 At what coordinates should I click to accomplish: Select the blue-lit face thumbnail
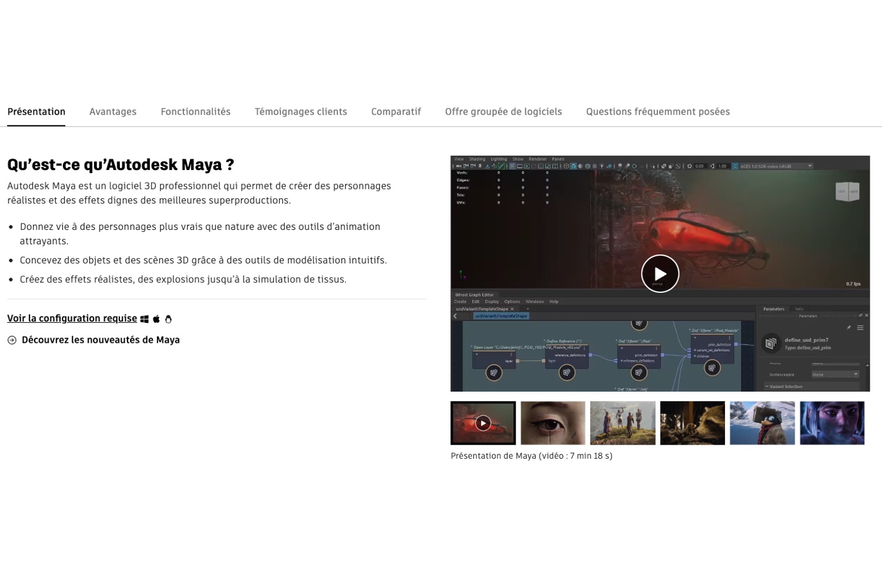(x=832, y=423)
